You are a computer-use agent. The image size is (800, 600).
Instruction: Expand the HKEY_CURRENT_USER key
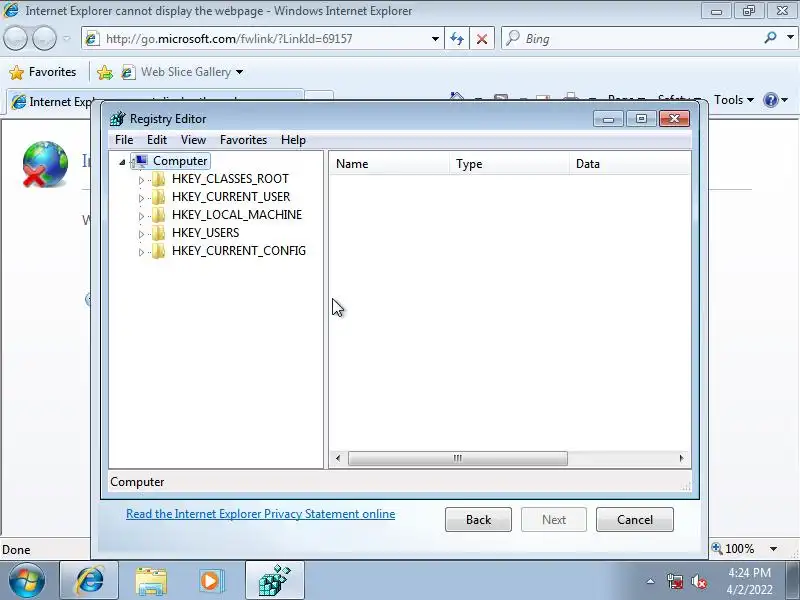(x=141, y=198)
